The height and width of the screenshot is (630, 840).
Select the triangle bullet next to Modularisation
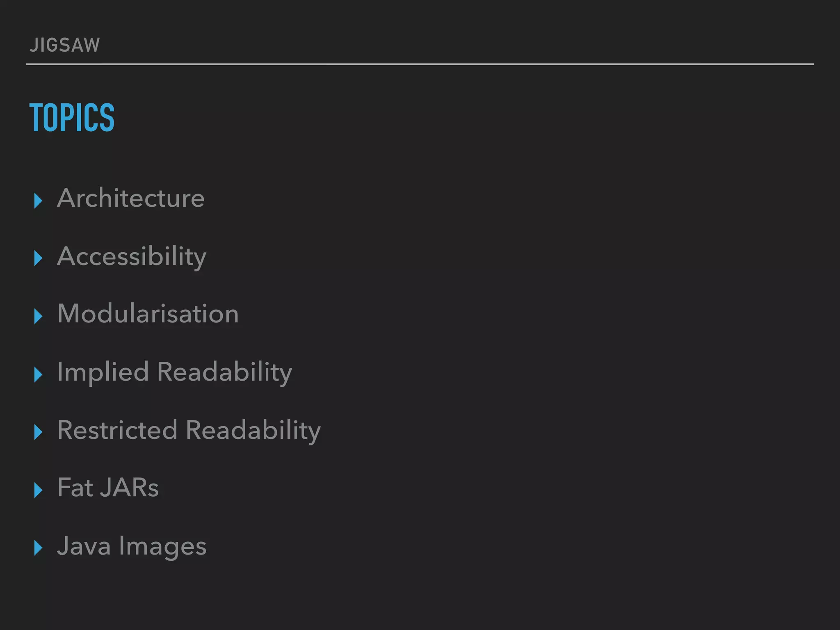click(38, 316)
